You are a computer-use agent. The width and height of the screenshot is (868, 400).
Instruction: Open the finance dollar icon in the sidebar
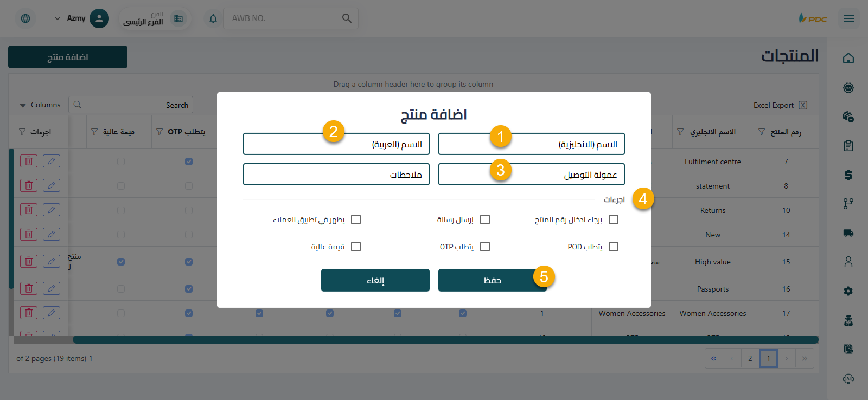(x=848, y=176)
